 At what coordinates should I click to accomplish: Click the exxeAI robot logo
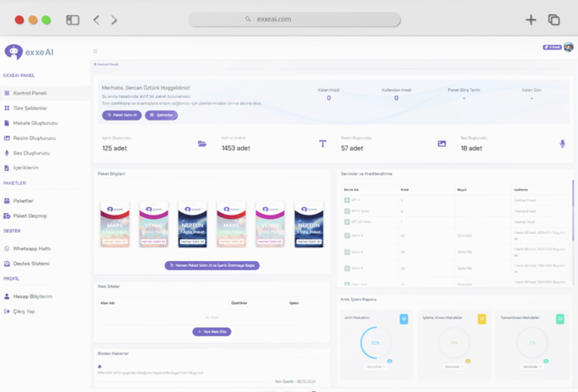click(x=13, y=52)
